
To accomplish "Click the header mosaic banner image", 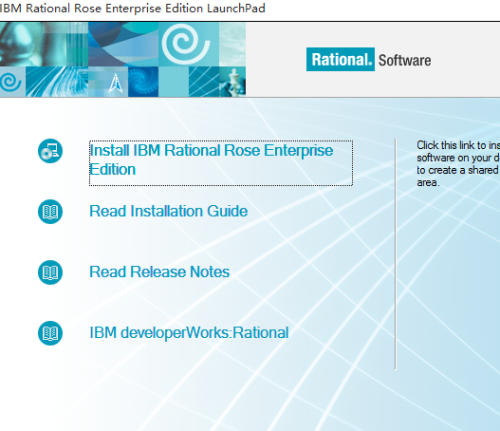I will click(123, 59).
